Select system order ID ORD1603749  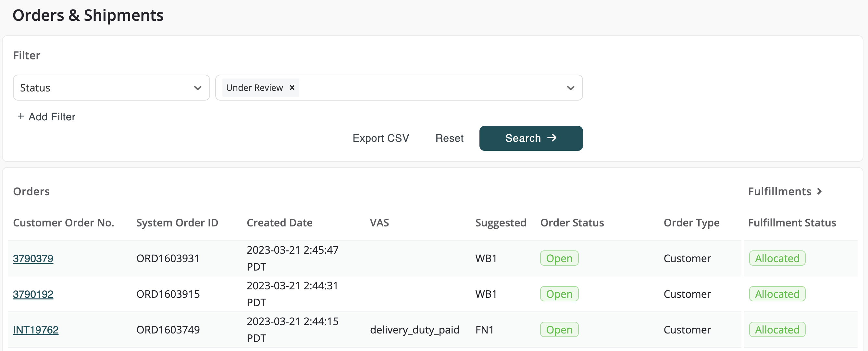coord(168,330)
